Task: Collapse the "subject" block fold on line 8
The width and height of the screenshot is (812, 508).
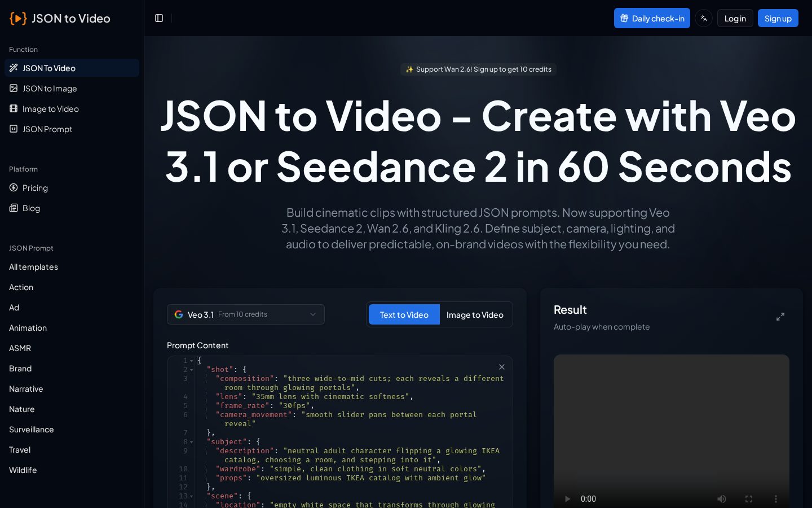Action: pos(192,442)
